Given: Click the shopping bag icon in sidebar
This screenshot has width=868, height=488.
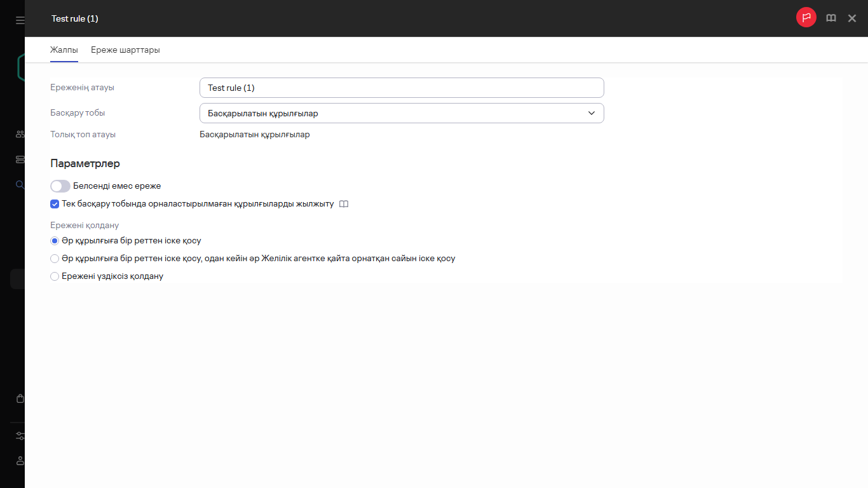Looking at the screenshot, I should pos(20,398).
